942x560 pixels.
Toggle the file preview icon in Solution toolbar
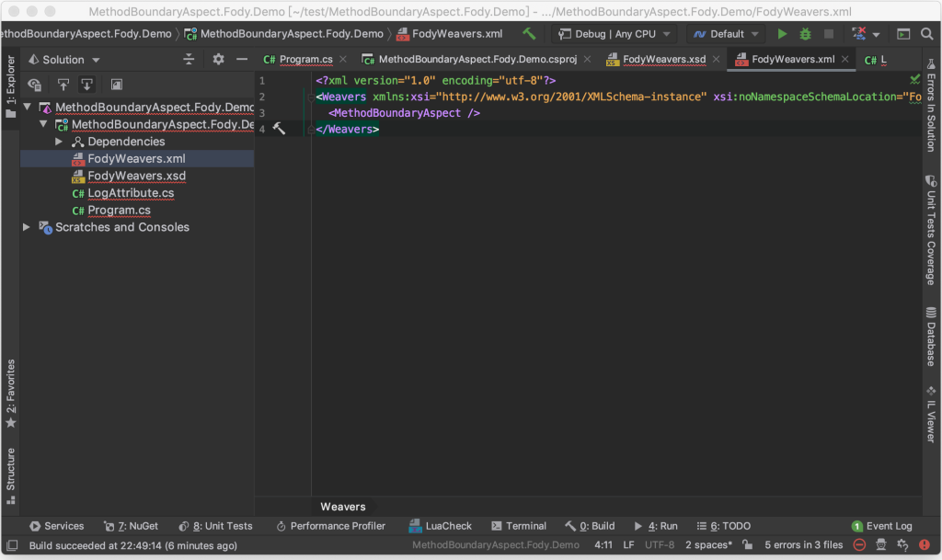(117, 85)
